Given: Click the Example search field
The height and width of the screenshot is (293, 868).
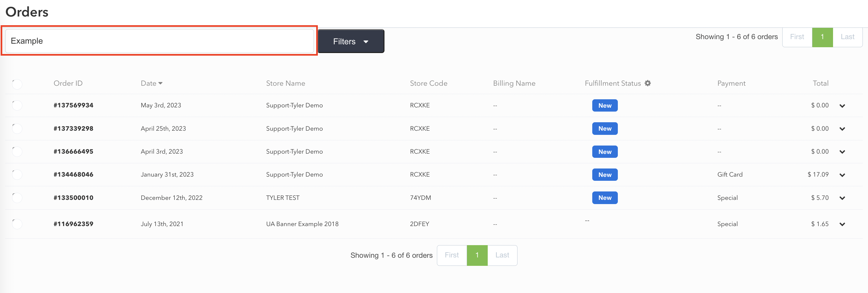Looking at the screenshot, I should [159, 41].
